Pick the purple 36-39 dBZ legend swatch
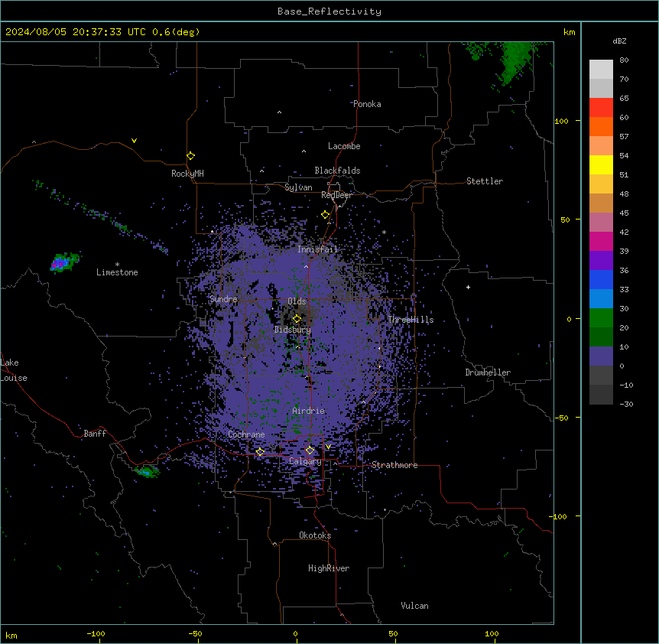Image resolution: width=659 pixels, height=644 pixels. [601, 261]
